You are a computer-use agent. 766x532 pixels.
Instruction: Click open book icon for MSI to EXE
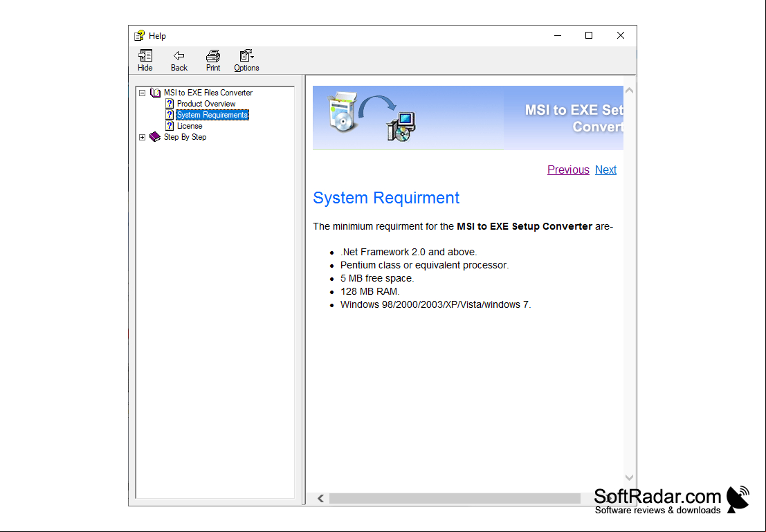coord(156,92)
